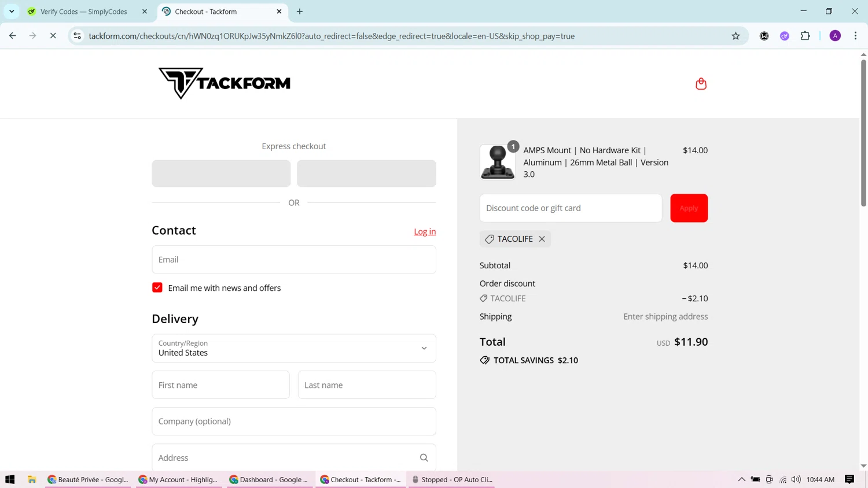Image resolution: width=868 pixels, height=488 pixels.
Task: Click the second express checkout button
Action: pyautogui.click(x=366, y=173)
